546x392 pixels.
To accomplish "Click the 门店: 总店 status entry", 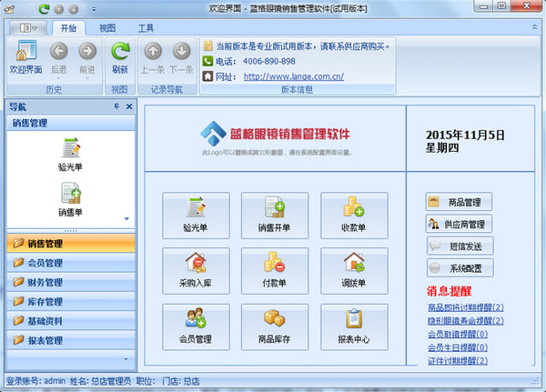I will (x=181, y=381).
